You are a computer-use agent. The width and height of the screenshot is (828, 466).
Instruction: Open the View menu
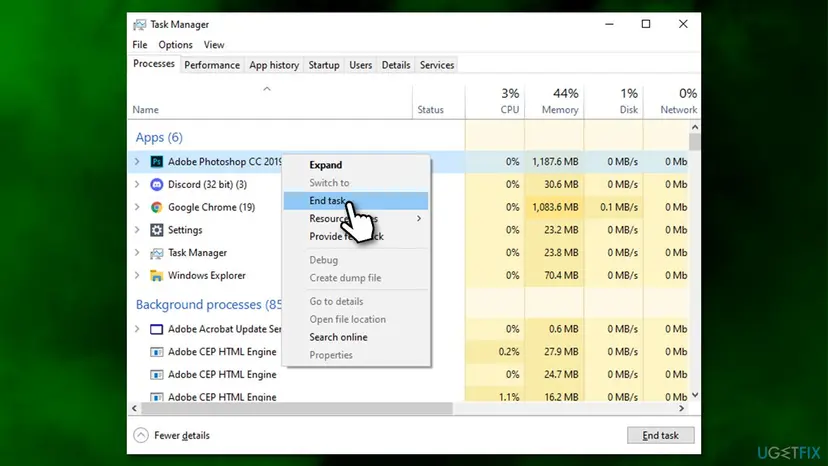coord(214,45)
